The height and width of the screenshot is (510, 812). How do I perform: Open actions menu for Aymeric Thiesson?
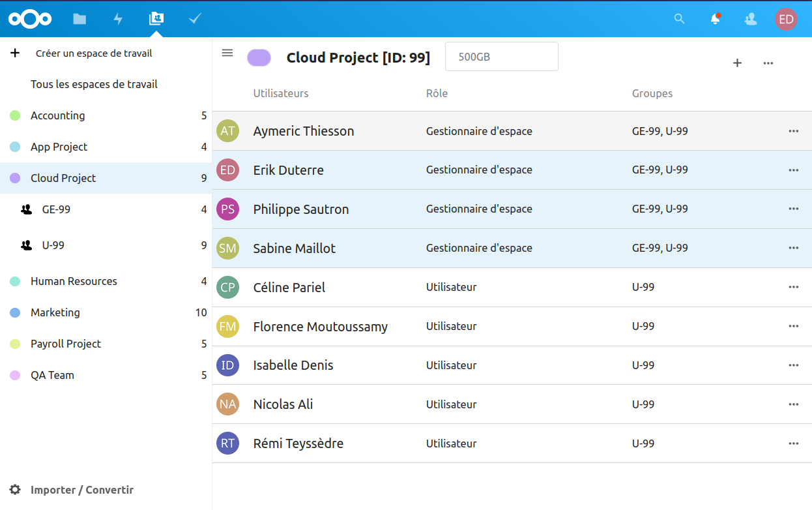click(x=793, y=131)
